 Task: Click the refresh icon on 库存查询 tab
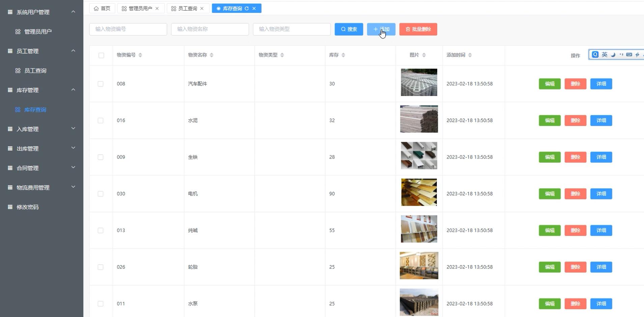point(247,8)
